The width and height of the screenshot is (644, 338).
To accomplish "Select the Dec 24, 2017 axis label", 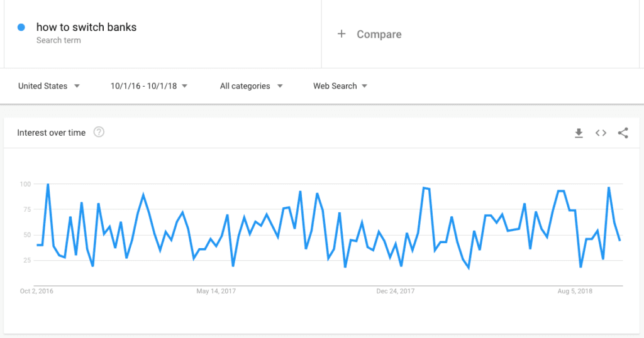I will (396, 292).
